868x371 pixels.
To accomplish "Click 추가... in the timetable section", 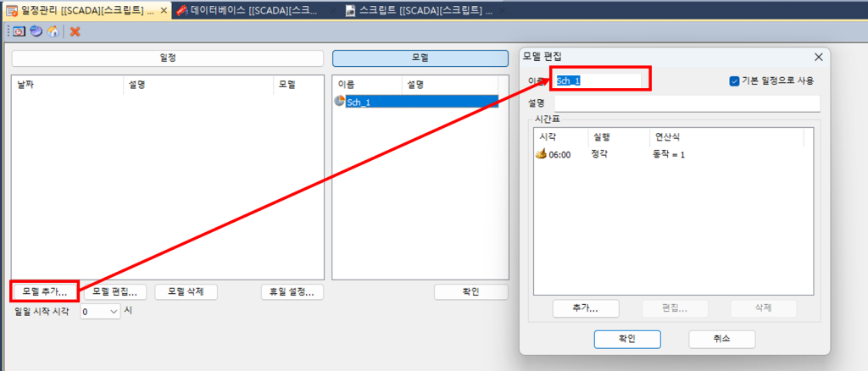I will click(x=586, y=308).
